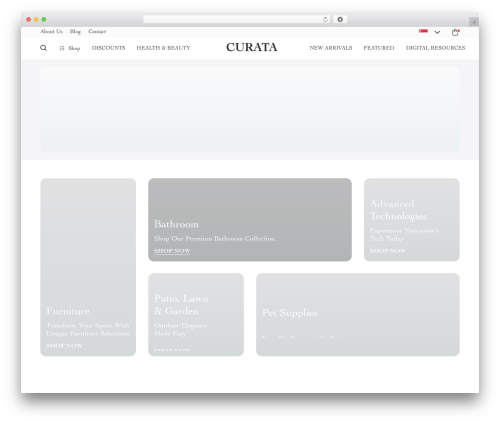
Task: Open a new browser tab with plus
Action: click(474, 22)
